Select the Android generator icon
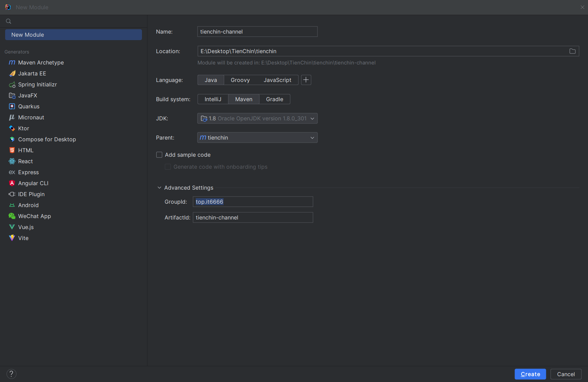Viewport: 588px width, 382px height. point(12,205)
